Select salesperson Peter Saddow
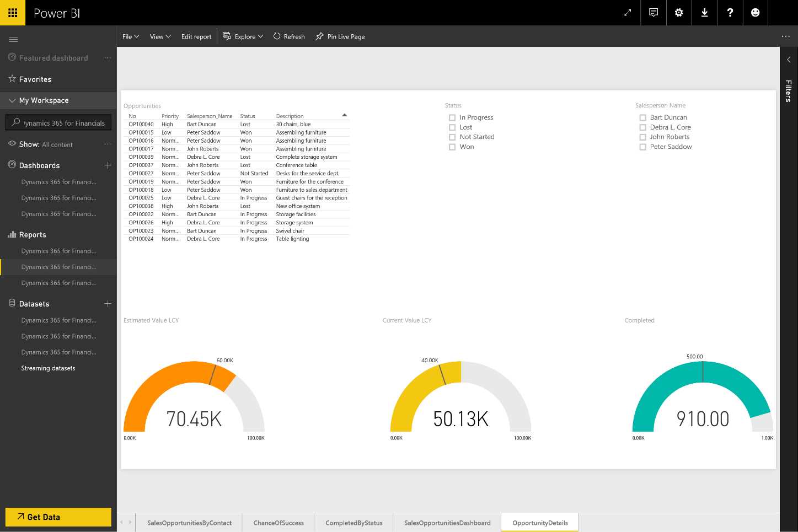 [642, 147]
